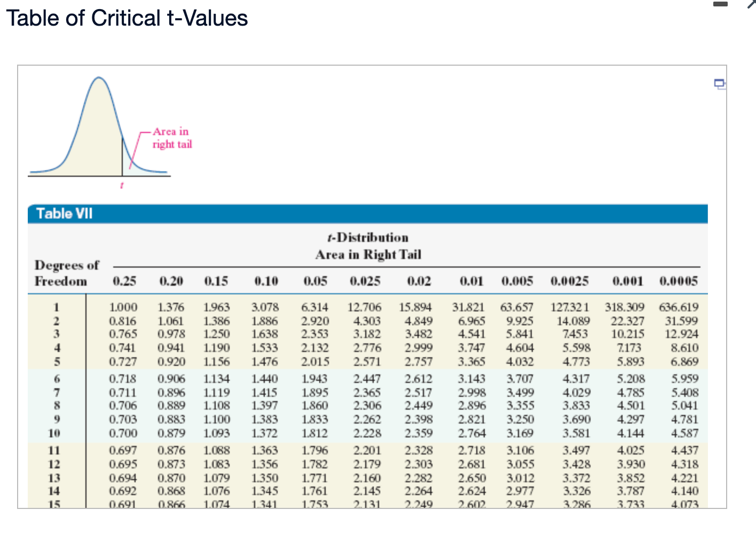Select the 0.01 column header
The image size is (756, 533).
click(x=472, y=281)
